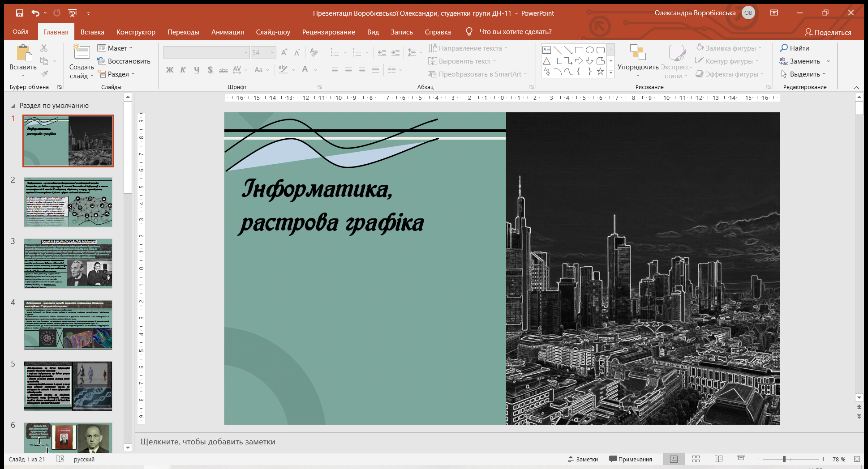Open the Layout (Макет) dropdown
Screen dimensions: 868x469
115,48
